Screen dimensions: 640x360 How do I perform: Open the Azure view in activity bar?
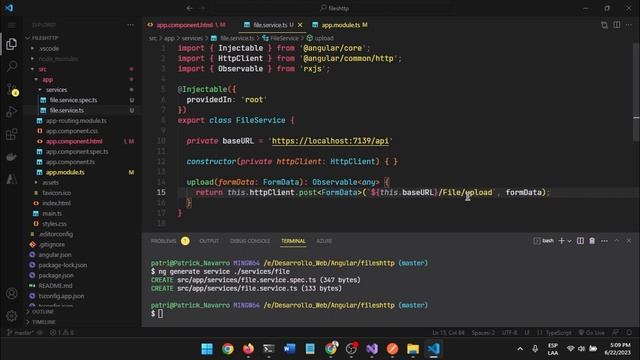click(11, 179)
